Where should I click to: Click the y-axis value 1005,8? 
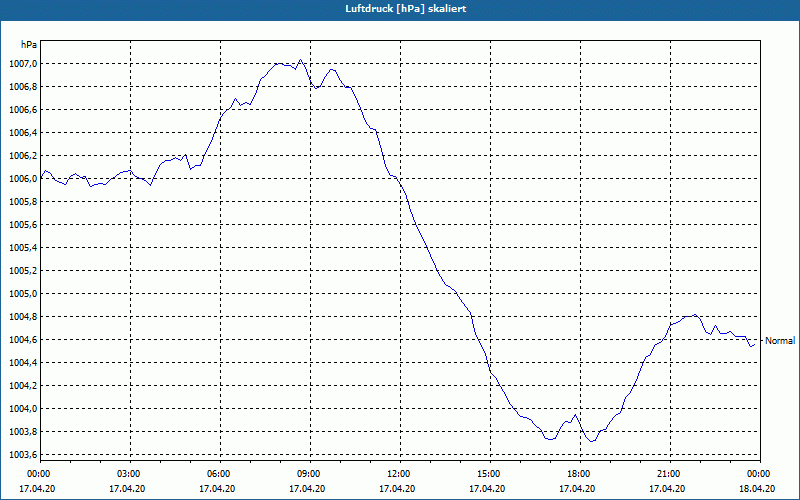[x=23, y=202]
